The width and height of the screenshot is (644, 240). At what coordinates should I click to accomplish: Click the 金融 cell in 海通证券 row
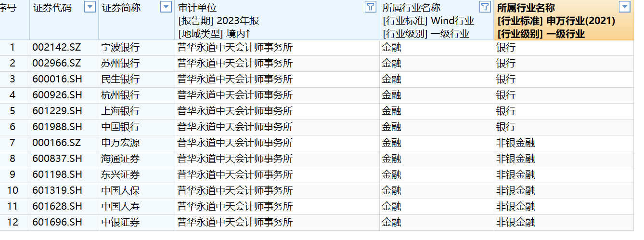(437, 159)
